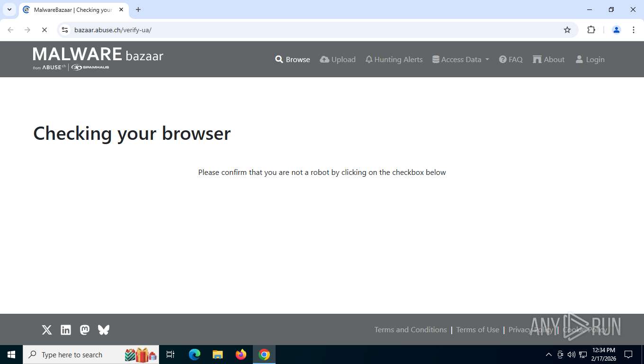This screenshot has height=364, width=644.
Task: Go to the Upload page
Action: tap(338, 59)
